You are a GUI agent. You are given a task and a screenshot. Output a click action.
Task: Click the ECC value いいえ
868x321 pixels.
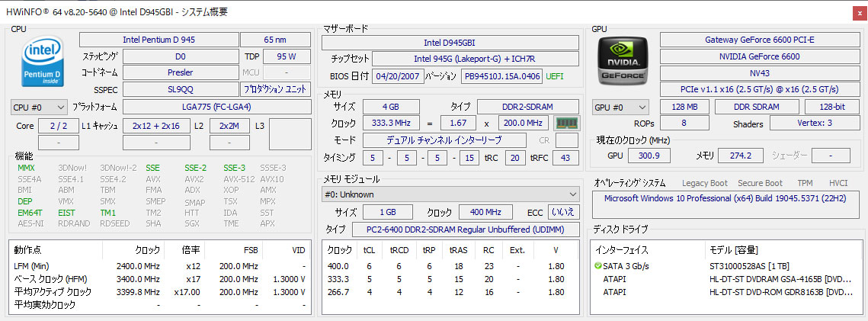[x=563, y=212]
